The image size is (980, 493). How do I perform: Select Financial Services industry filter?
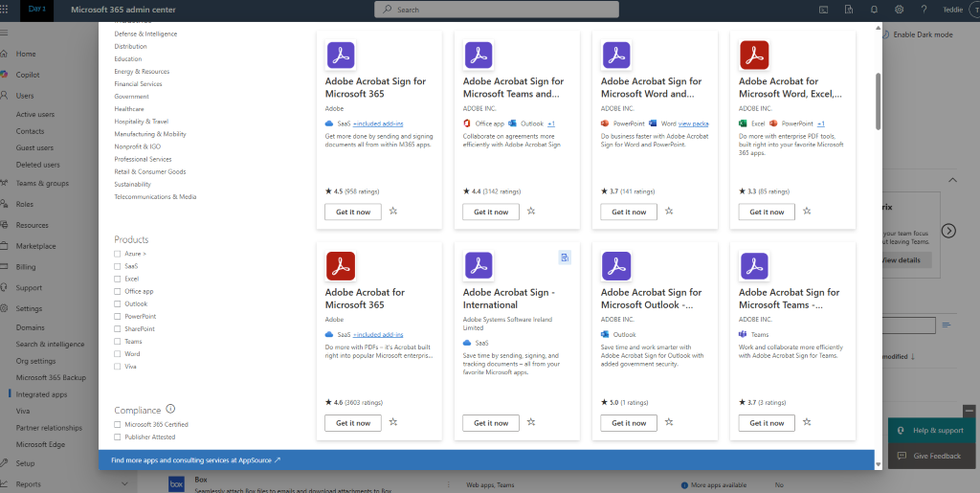point(138,83)
